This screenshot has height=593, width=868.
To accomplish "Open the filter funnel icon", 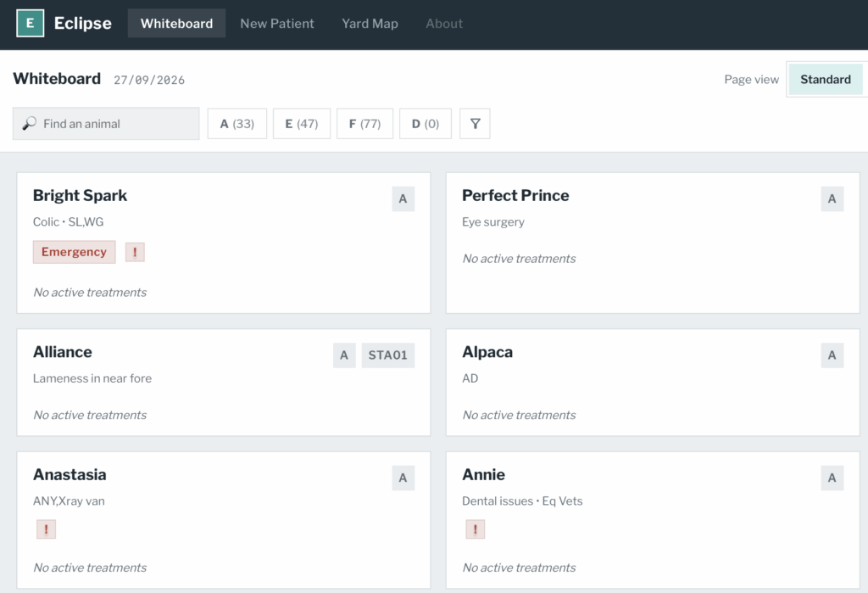I will [x=475, y=124].
